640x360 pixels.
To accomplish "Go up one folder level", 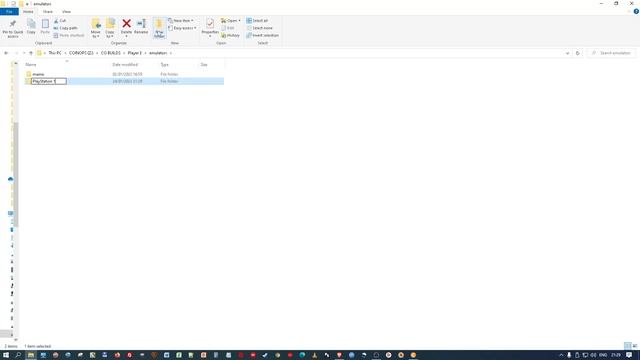I will (31, 53).
